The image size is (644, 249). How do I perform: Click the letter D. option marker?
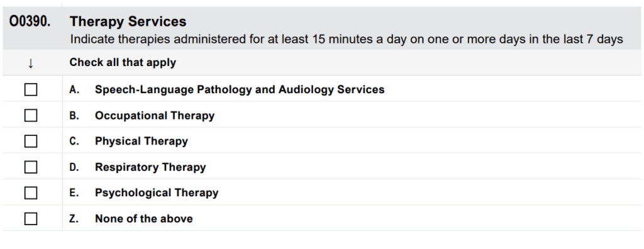(74, 167)
